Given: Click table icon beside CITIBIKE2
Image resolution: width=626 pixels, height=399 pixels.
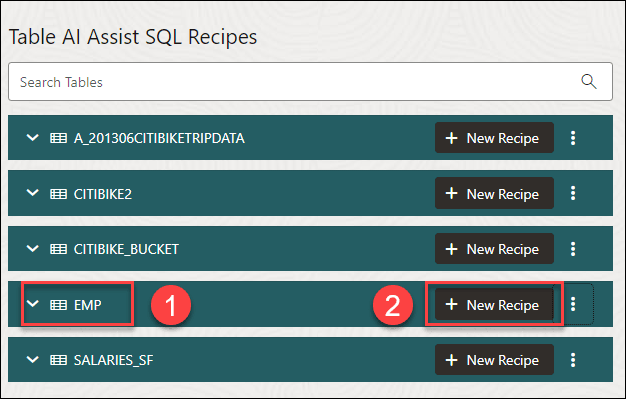Looking at the screenshot, I should [x=58, y=194].
